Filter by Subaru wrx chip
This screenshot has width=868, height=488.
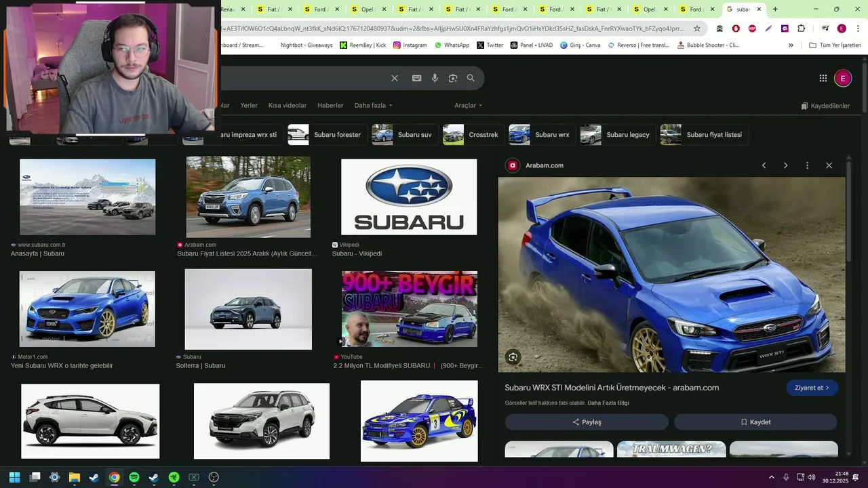tap(542, 135)
